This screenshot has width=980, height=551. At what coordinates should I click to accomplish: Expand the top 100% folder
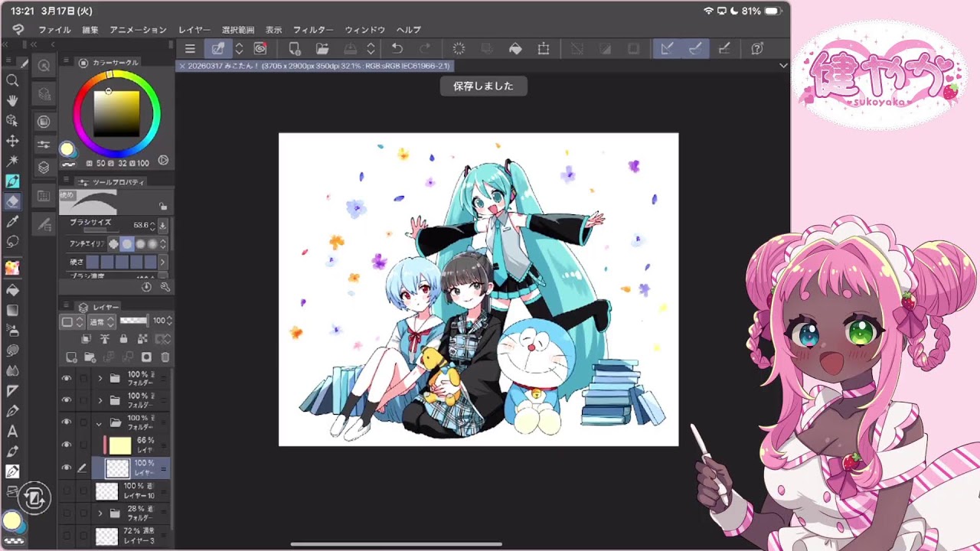pyautogui.click(x=100, y=378)
